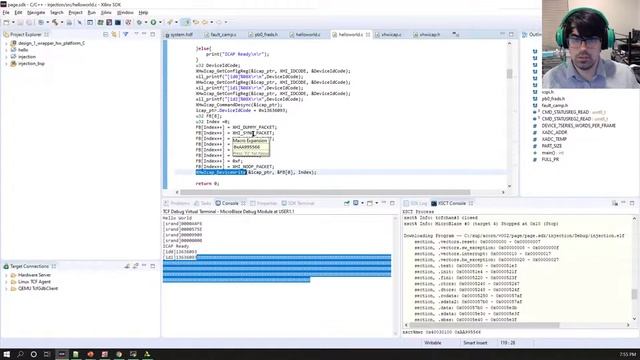Screen dimensions: 640x360
Task: Click Pin Console icon in Console toolbar
Action: pyautogui.click(x=347, y=203)
